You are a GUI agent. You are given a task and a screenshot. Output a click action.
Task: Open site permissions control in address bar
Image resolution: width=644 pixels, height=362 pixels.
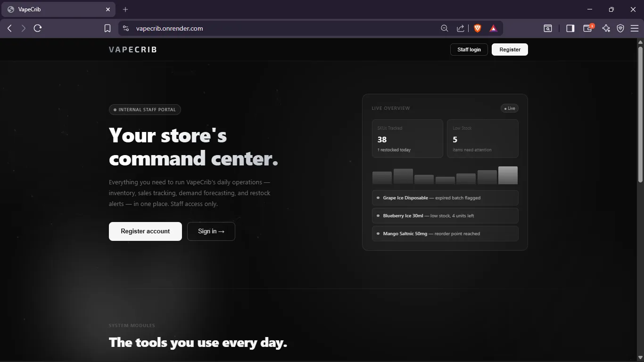coord(125,28)
